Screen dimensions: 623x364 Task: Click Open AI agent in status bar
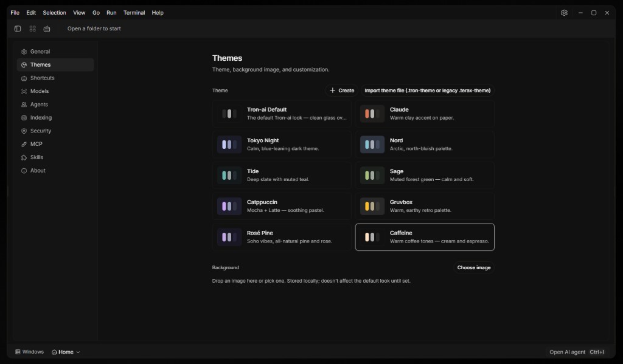click(567, 352)
